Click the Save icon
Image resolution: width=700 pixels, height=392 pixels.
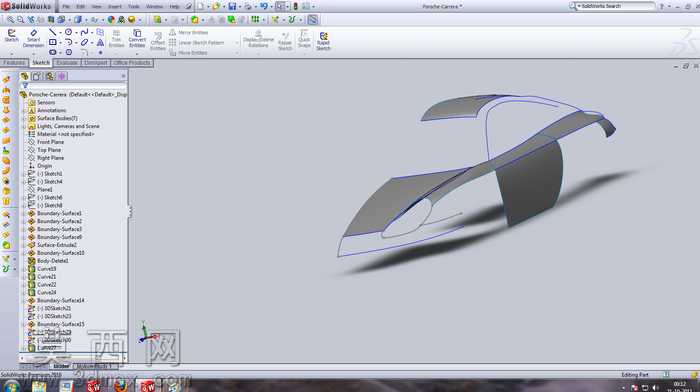click(232, 6)
